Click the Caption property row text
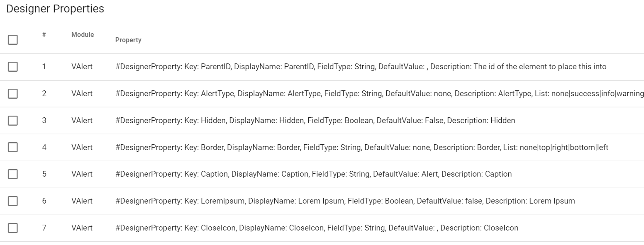Screen dimensions: 644x245 pos(314,174)
